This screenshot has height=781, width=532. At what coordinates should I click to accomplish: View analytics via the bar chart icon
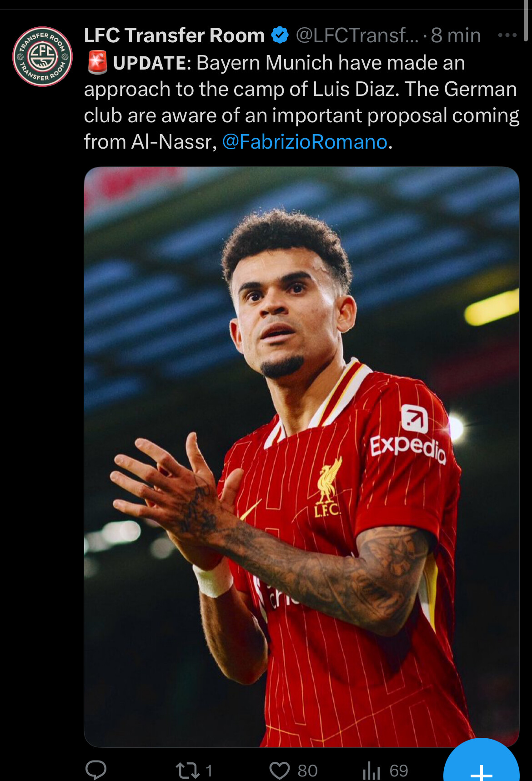[x=371, y=771]
